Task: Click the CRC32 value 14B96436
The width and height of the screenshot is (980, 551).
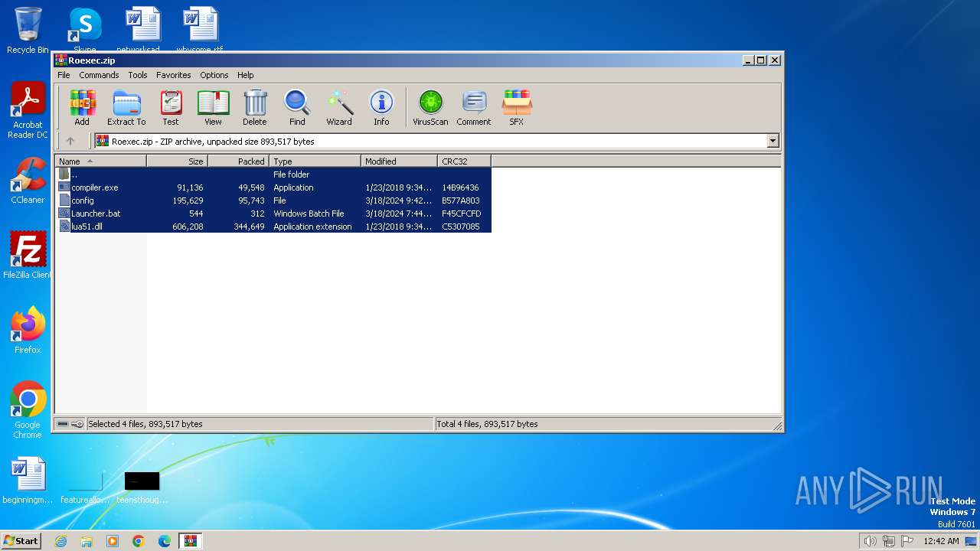Action: click(x=460, y=187)
